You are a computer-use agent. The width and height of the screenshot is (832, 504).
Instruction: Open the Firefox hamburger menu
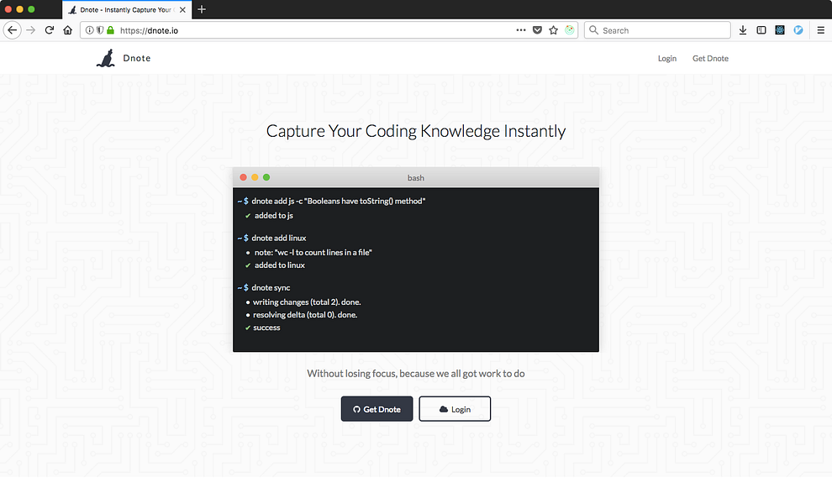(x=820, y=30)
